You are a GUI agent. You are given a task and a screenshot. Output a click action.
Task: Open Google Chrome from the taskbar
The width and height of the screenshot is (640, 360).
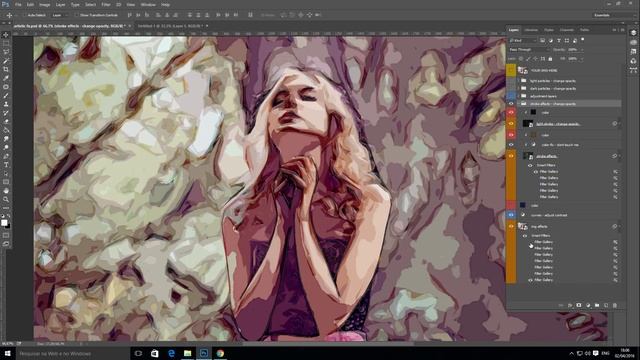(220, 353)
